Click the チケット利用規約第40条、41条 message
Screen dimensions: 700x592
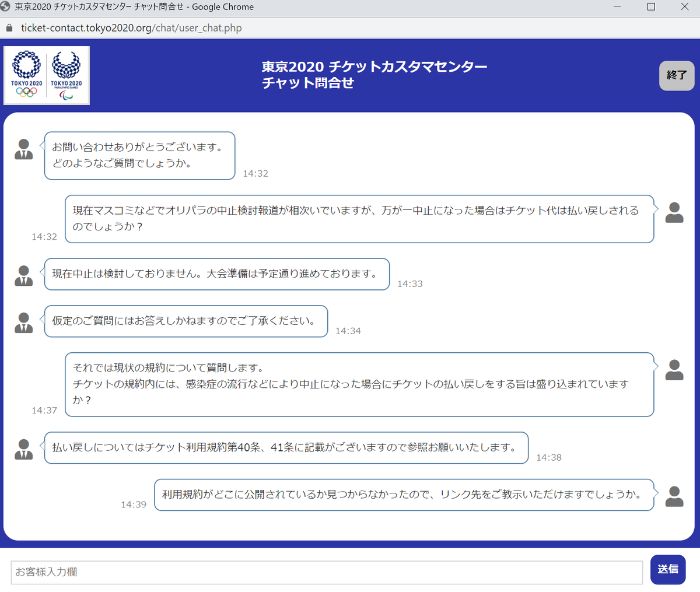tap(286, 448)
